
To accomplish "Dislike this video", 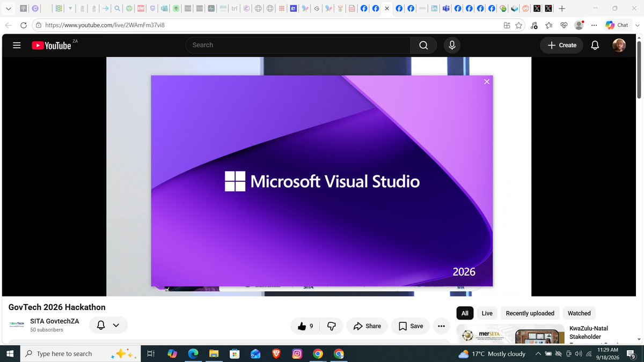I will 332,326.
